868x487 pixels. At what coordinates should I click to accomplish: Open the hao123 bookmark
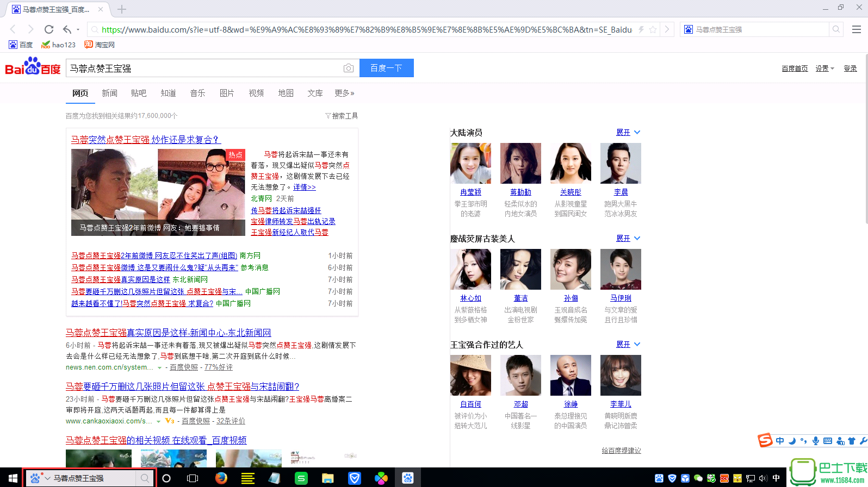click(x=58, y=45)
